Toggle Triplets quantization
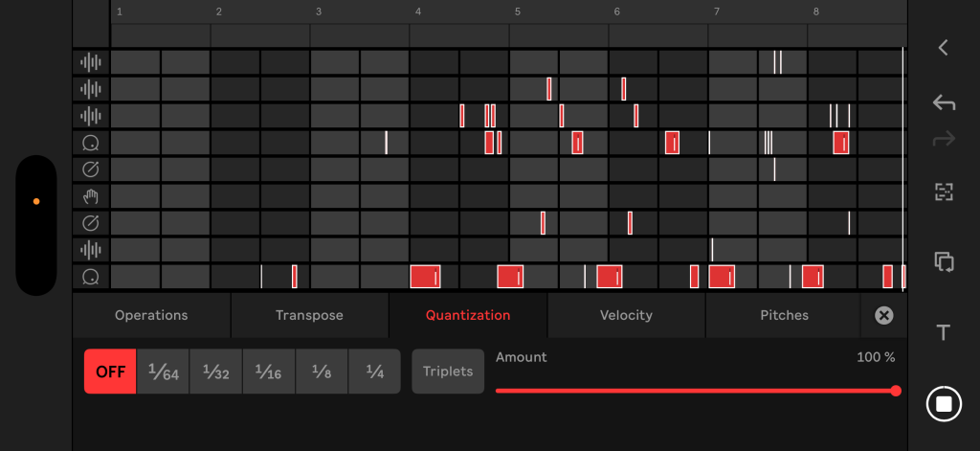 coord(448,372)
